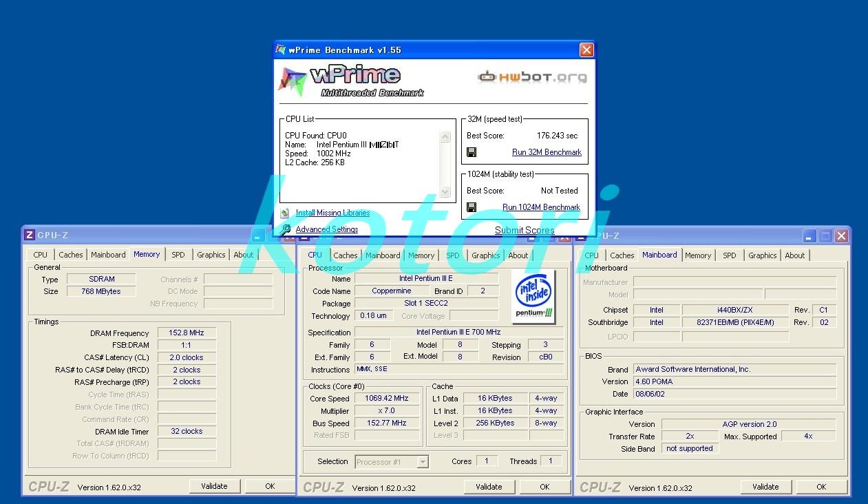Screen dimensions: 868x504
Task: Open Graphics tab in left CPU-Z window
Action: [x=211, y=255]
